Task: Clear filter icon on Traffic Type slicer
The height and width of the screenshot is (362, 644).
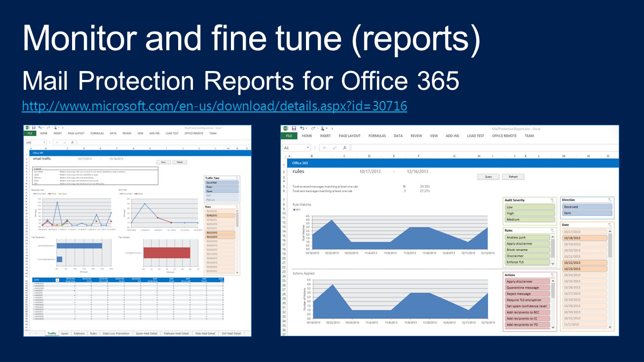Action: [x=237, y=177]
